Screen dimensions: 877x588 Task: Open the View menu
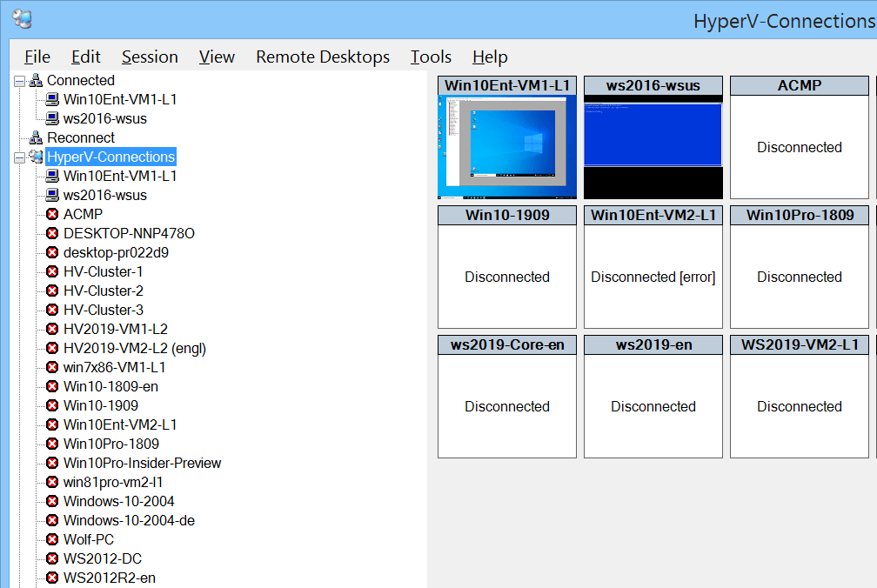click(217, 57)
